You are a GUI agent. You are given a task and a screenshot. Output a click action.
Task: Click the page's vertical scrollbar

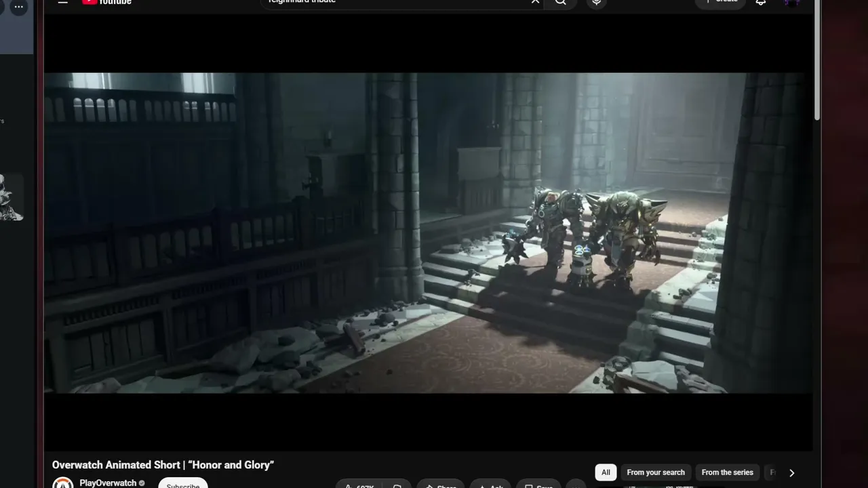tap(817, 61)
